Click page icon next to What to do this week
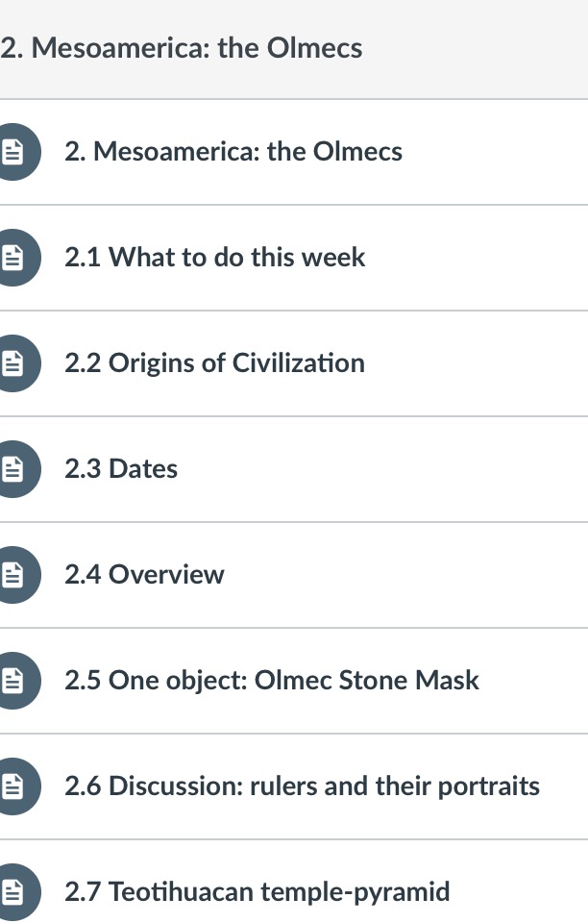588x923 pixels. point(12,258)
